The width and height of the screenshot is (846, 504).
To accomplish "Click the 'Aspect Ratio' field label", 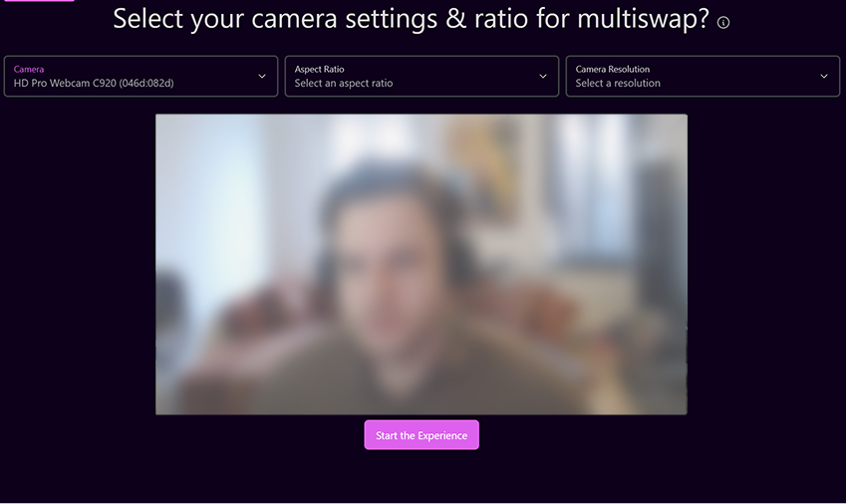I will coord(320,69).
